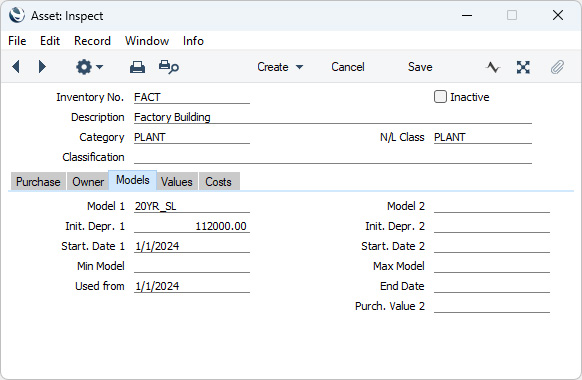Image resolution: width=582 pixels, height=380 pixels.
Task: Open the Edit menu
Action: (50, 41)
